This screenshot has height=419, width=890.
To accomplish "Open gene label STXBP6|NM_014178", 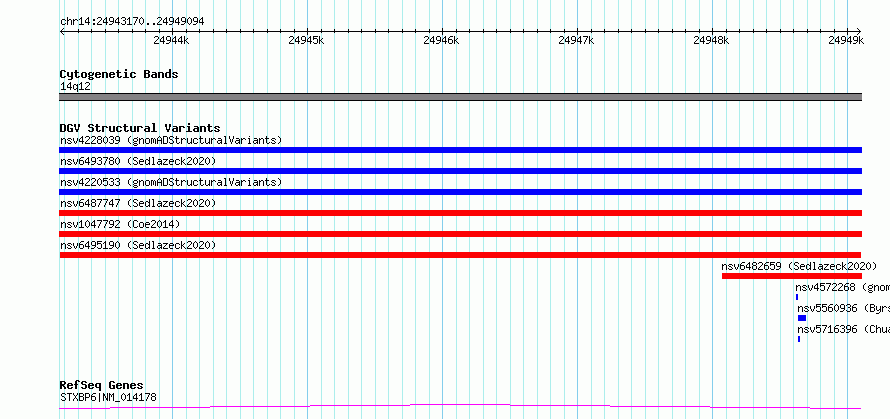I will [x=108, y=397].
